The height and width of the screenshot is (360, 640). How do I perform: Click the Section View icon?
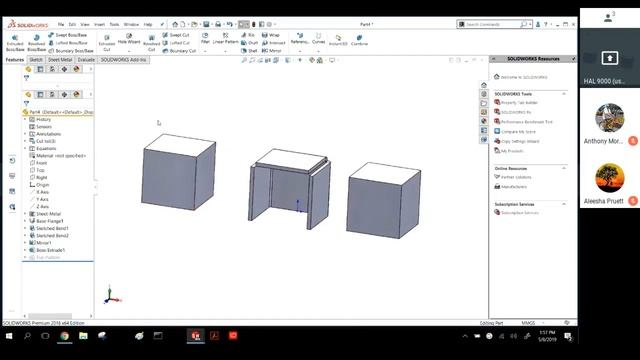click(x=268, y=60)
